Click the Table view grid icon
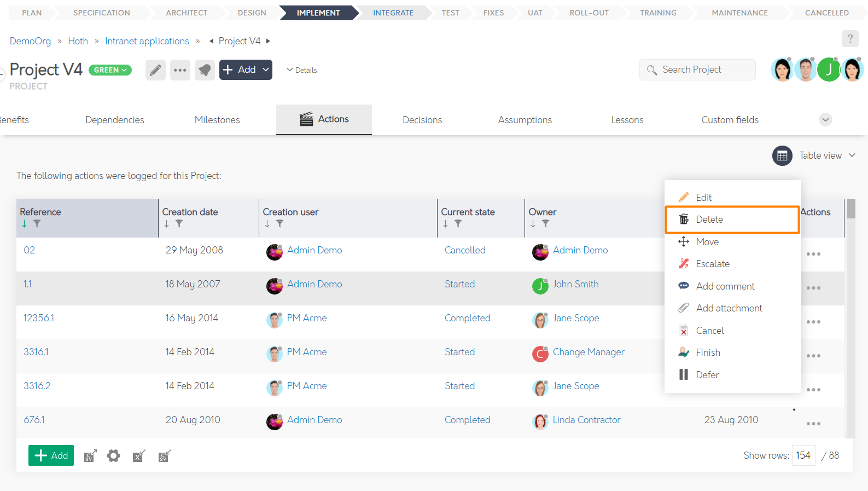This screenshot has height=491, width=868. click(782, 156)
